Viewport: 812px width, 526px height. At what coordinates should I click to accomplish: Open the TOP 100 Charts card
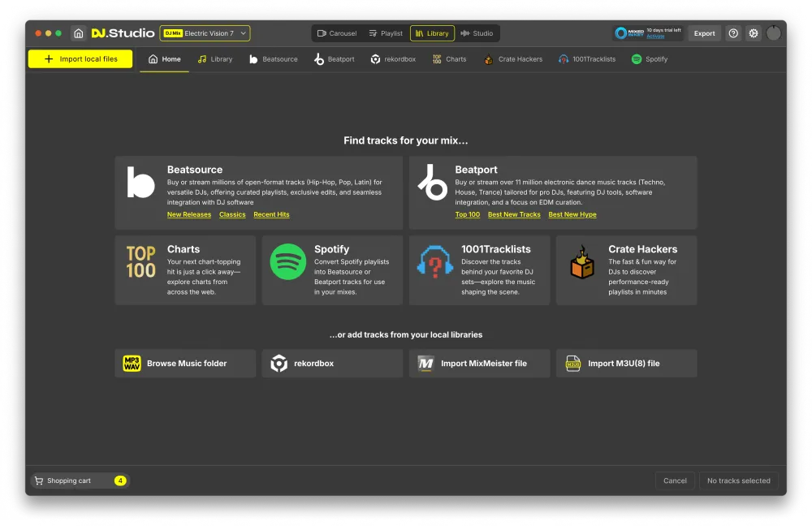click(x=185, y=270)
